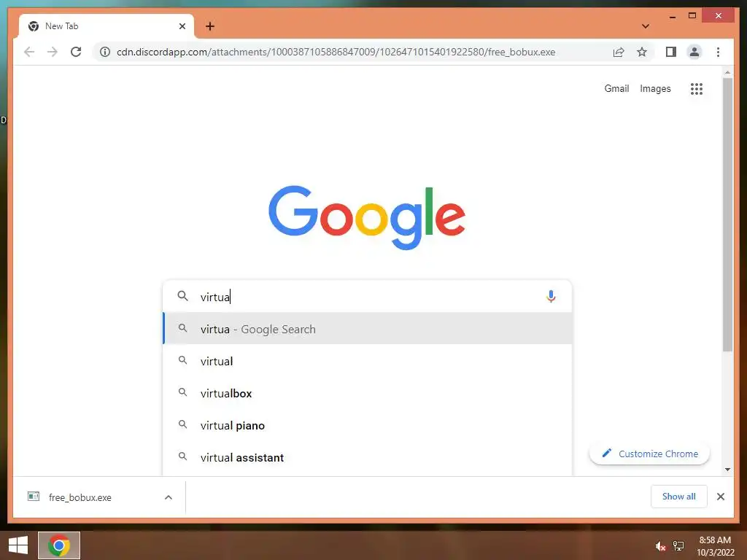The height and width of the screenshot is (560, 747).
Task: Click the Show all downloads button
Action: pos(678,496)
